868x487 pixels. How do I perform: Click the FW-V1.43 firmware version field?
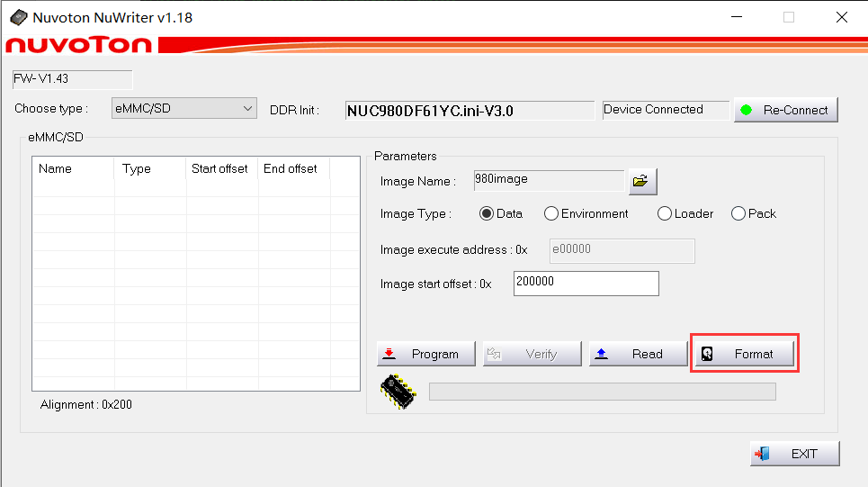coord(73,79)
